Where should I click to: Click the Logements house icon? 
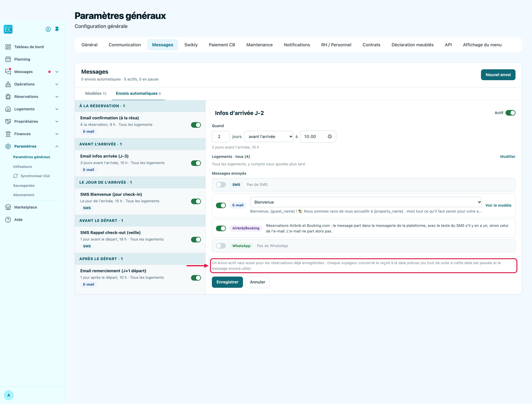8,109
